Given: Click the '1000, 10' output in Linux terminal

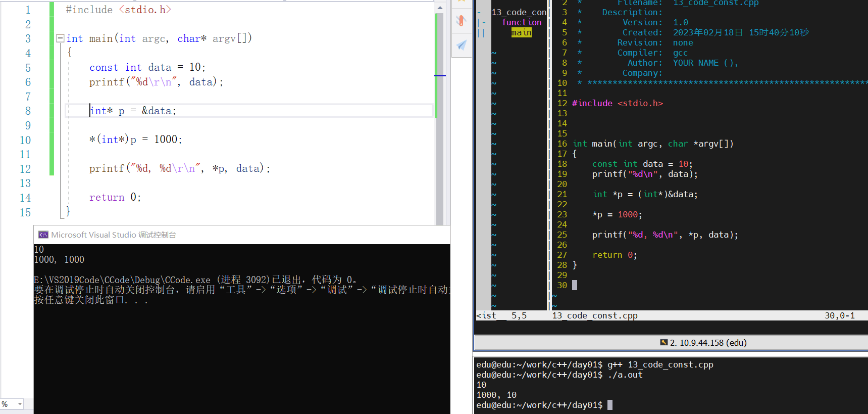Looking at the screenshot, I should tap(496, 395).
